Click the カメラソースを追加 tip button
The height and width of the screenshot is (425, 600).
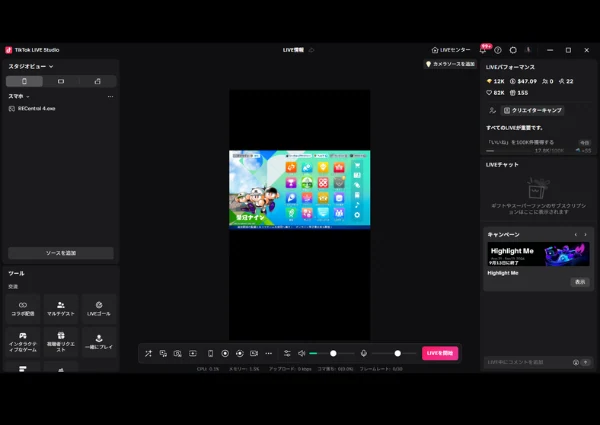(450, 64)
